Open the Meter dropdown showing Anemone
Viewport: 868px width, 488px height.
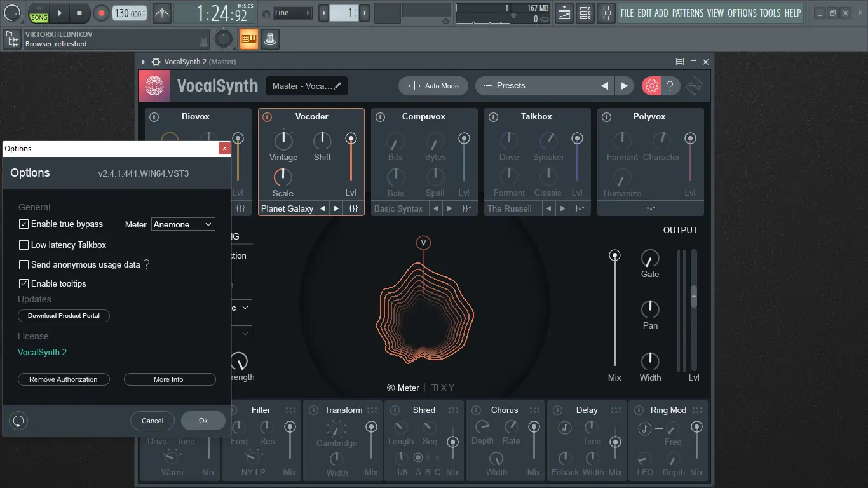pos(183,224)
